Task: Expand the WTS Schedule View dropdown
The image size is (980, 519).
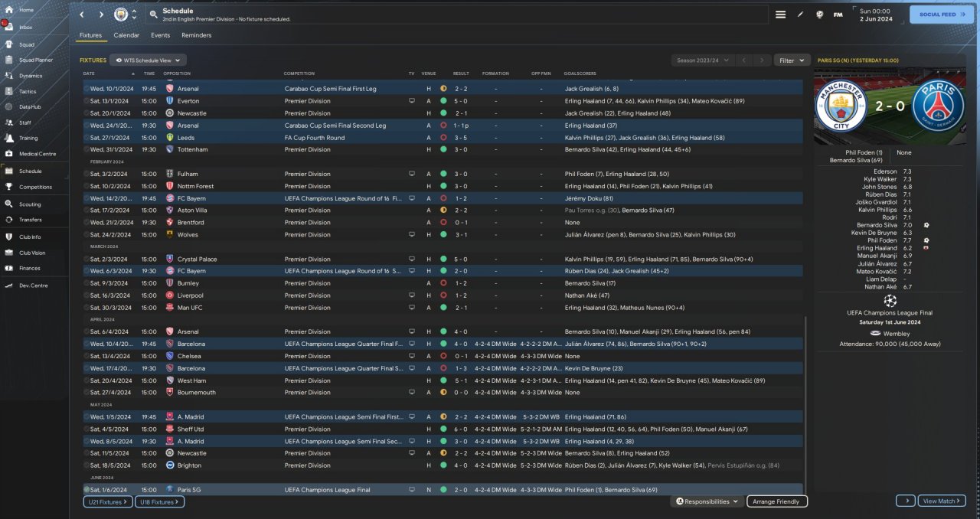Action: pyautogui.click(x=148, y=60)
